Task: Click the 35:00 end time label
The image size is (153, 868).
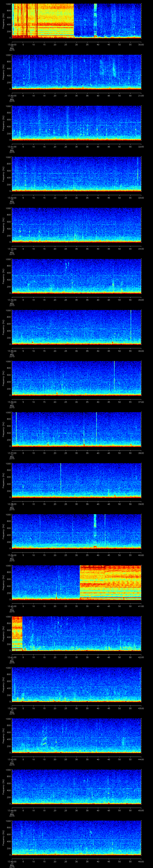Action: [141, 300]
